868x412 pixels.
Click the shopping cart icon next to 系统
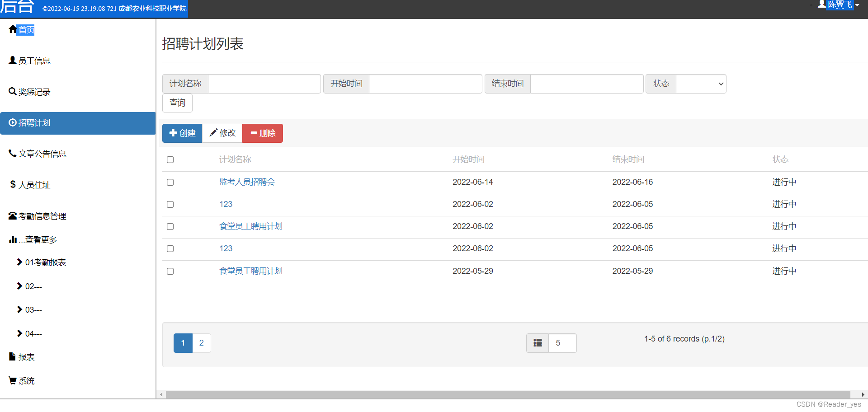coord(13,380)
